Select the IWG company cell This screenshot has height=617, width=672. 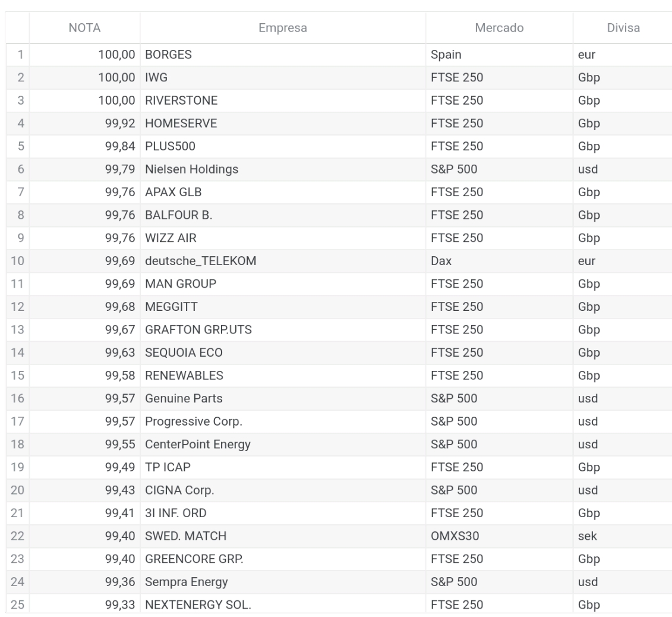click(283, 78)
